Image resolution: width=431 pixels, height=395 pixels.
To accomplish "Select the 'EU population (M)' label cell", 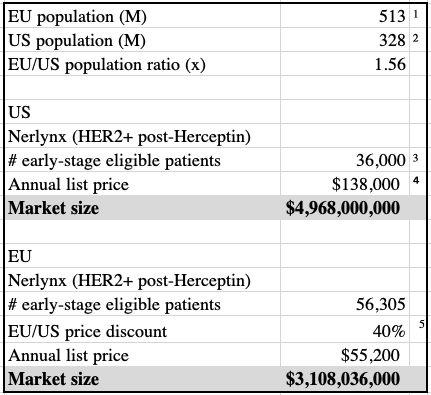I will (143, 16).
